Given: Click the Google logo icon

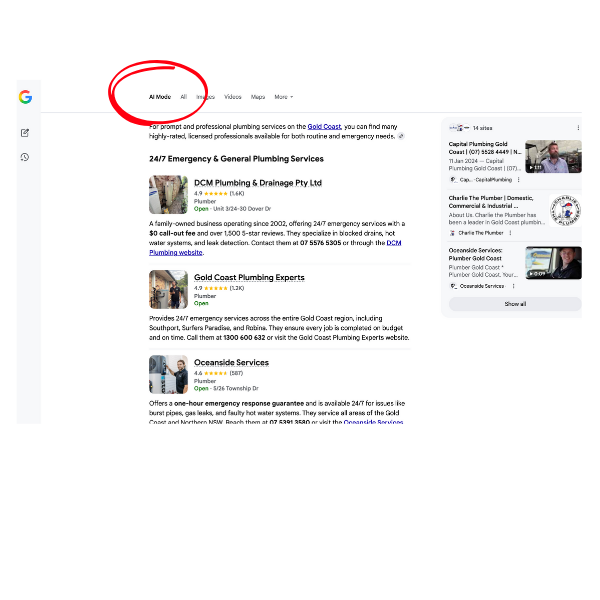Looking at the screenshot, I should [25, 97].
